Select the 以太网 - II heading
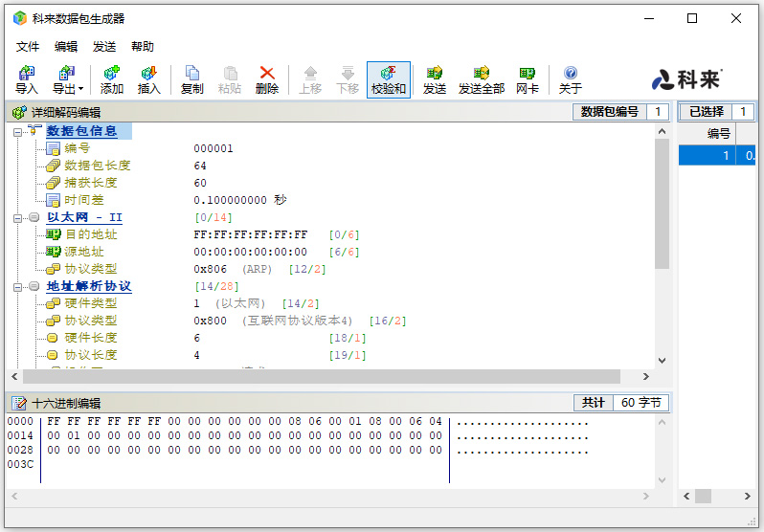764x532 pixels. coord(84,217)
